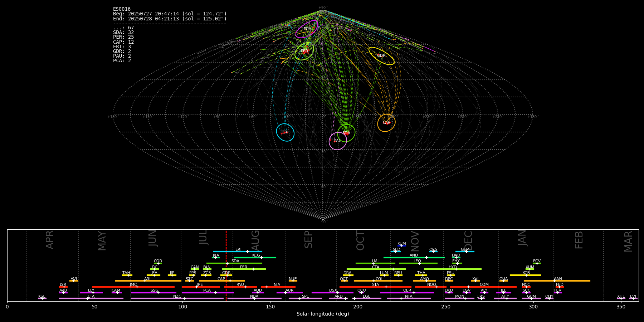Click the PCA radiant ellipse on sky map
Screen dimensions: 644x322
tap(307, 29)
